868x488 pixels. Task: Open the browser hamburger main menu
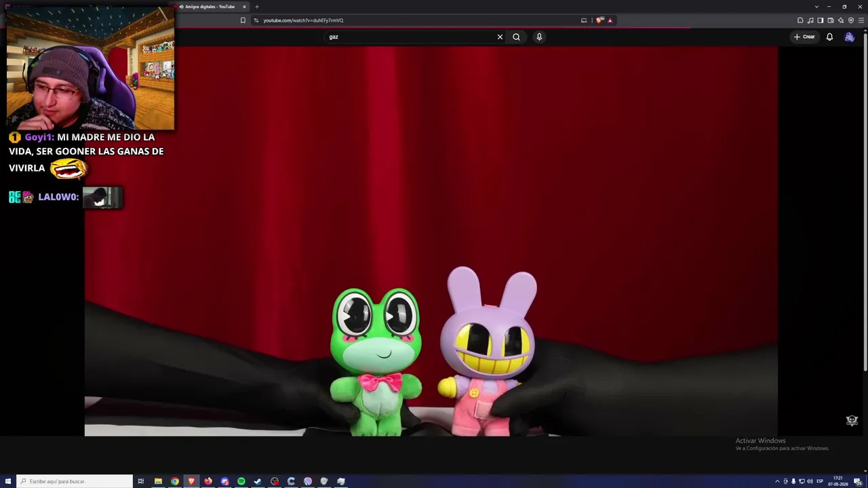[861, 20]
